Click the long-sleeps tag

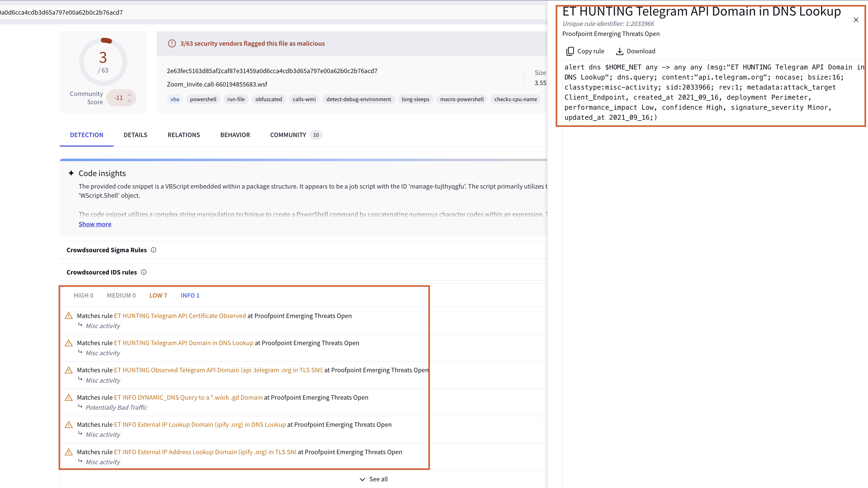point(415,99)
